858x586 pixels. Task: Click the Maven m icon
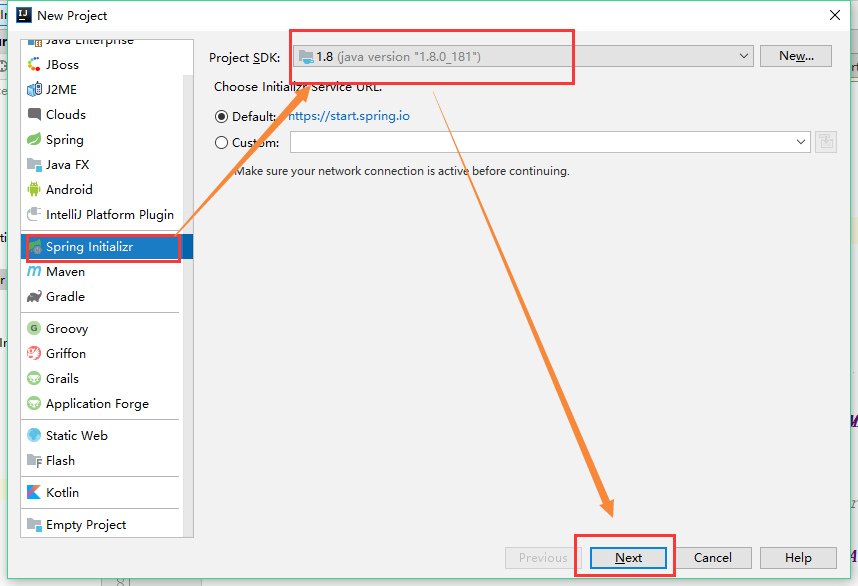point(34,271)
